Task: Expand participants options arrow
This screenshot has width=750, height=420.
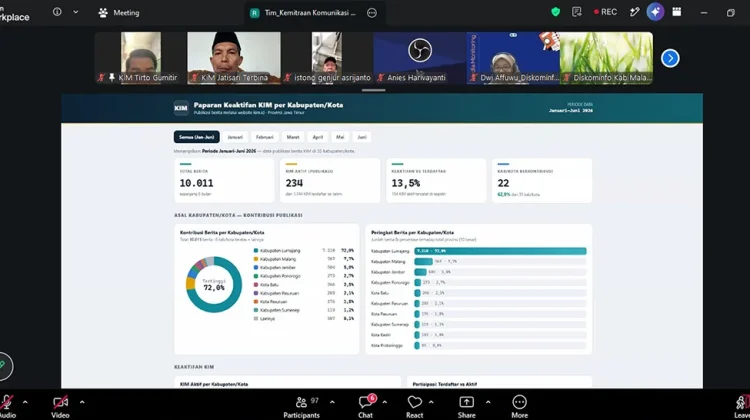Action: click(332, 402)
